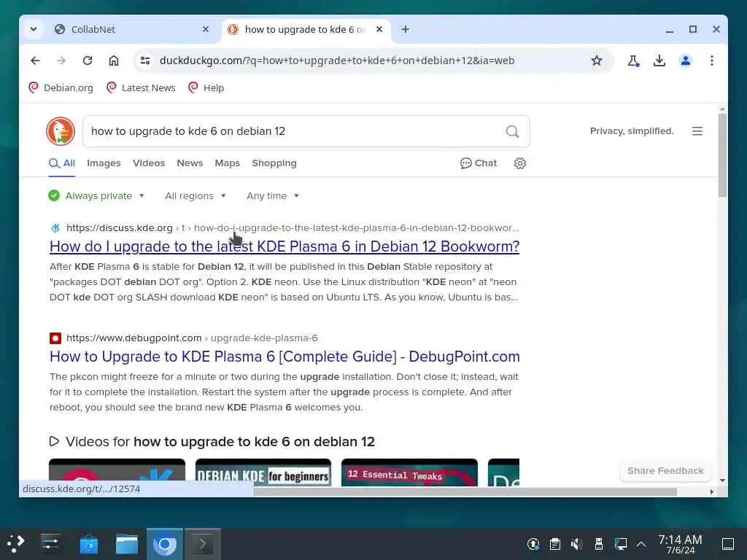Screen dimensions: 747x560
Task: Click the vertical page scrollbar
Action: point(722,155)
